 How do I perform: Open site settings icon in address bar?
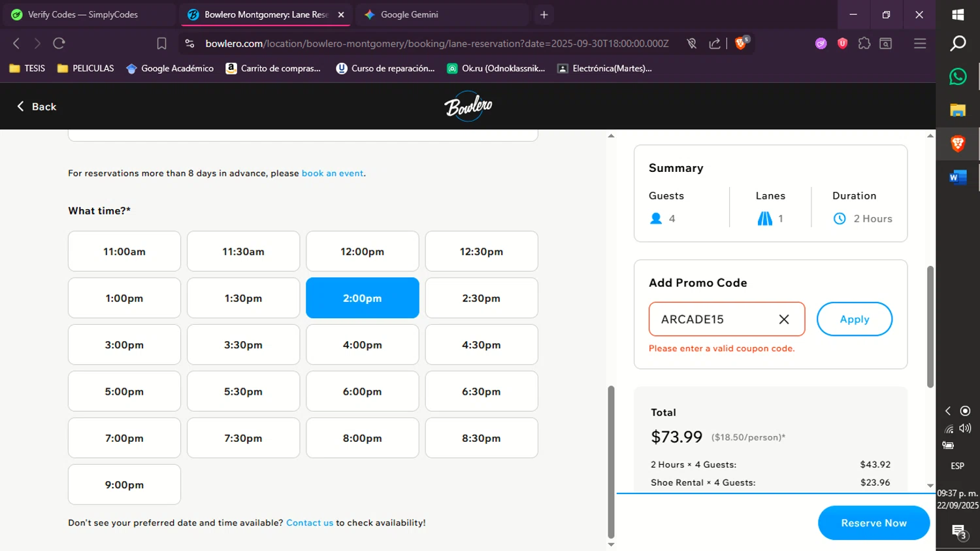(189, 43)
